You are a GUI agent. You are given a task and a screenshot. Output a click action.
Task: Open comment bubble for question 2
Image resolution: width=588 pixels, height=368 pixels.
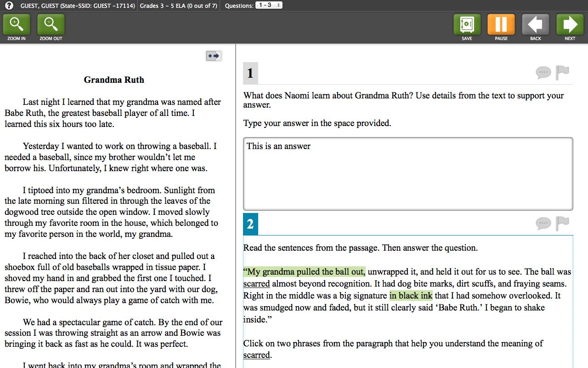click(x=543, y=224)
